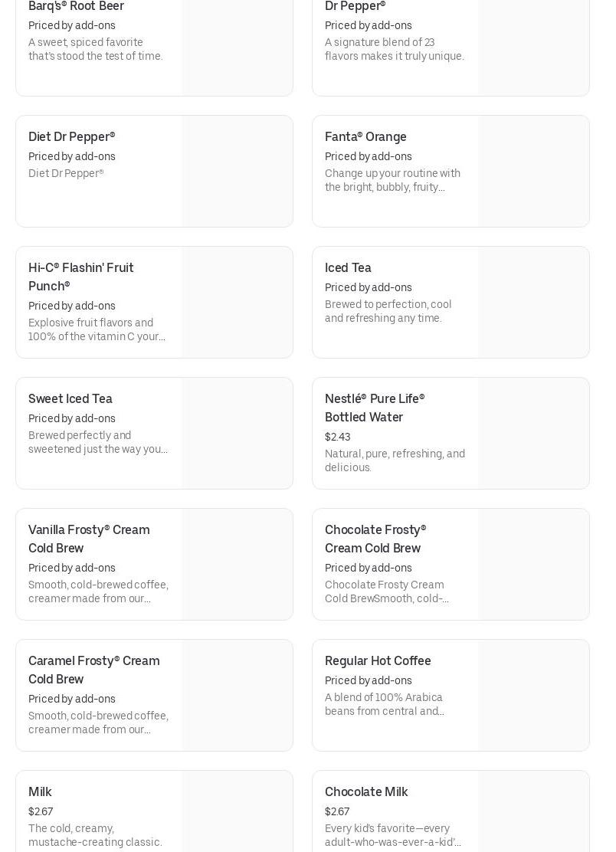Select the Iced Tea title
616x852 pixels.
tap(348, 268)
